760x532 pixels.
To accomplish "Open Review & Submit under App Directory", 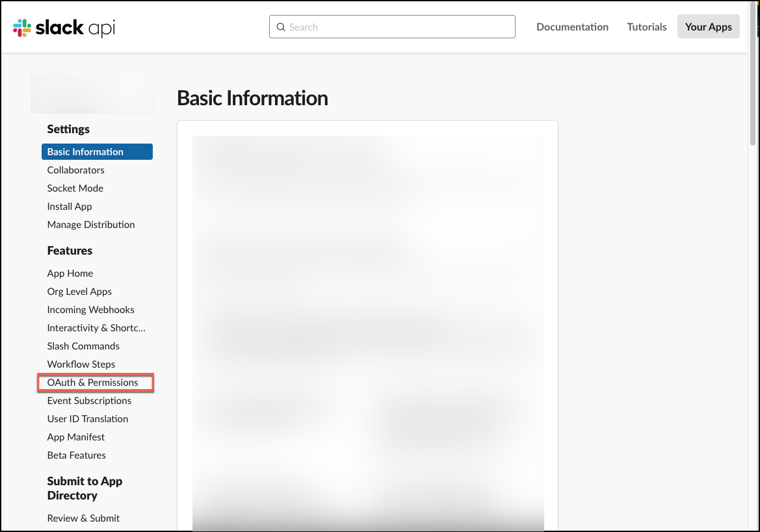I will [x=83, y=518].
